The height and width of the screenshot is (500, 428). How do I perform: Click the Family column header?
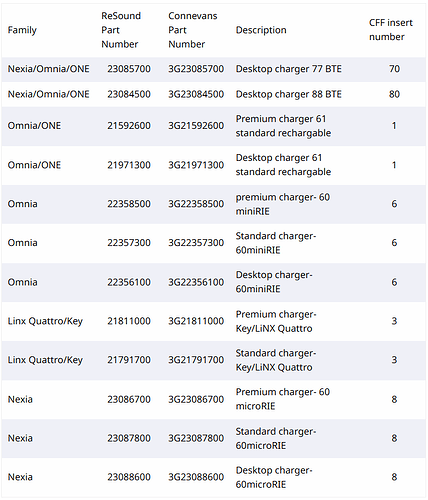pos(22,30)
